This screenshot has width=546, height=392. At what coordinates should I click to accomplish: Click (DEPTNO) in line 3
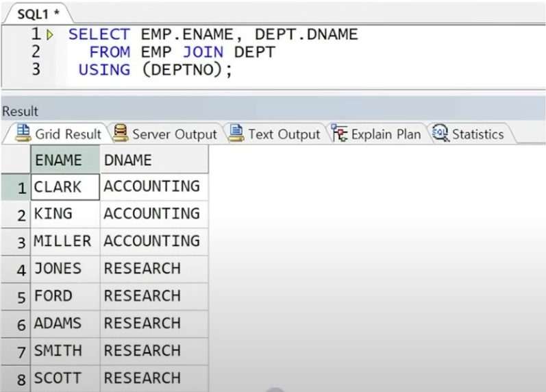[182, 70]
